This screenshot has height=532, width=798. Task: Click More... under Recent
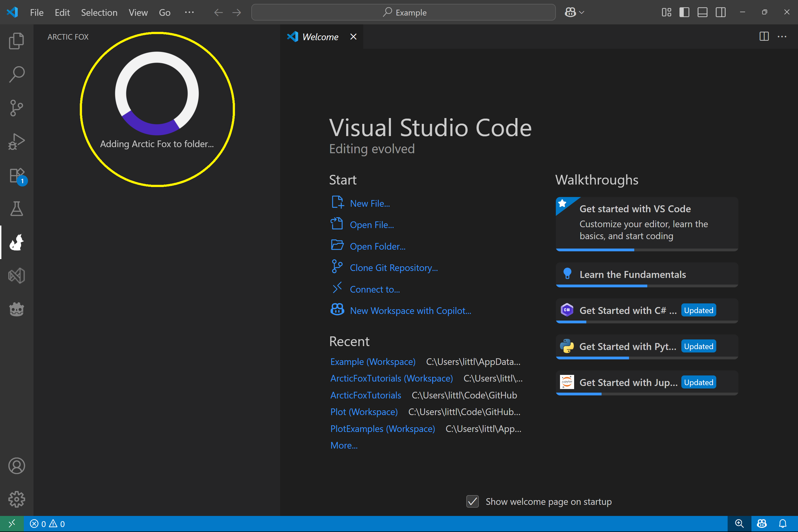coord(344,446)
